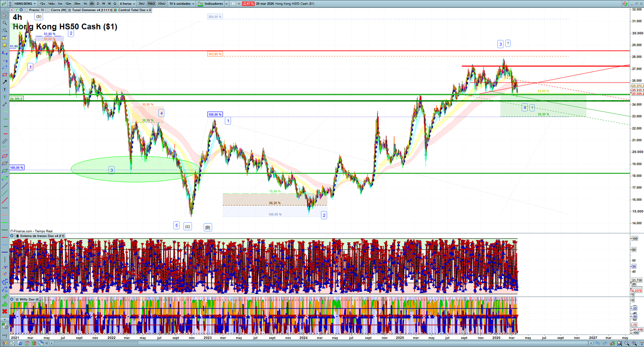Switch to the quarterly Q timeframe

click(x=115, y=4)
